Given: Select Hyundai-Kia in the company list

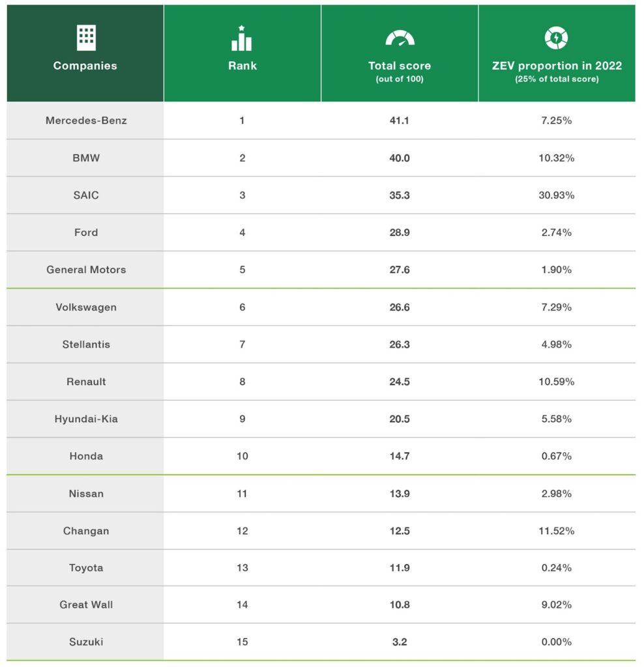Looking at the screenshot, I should (x=85, y=419).
